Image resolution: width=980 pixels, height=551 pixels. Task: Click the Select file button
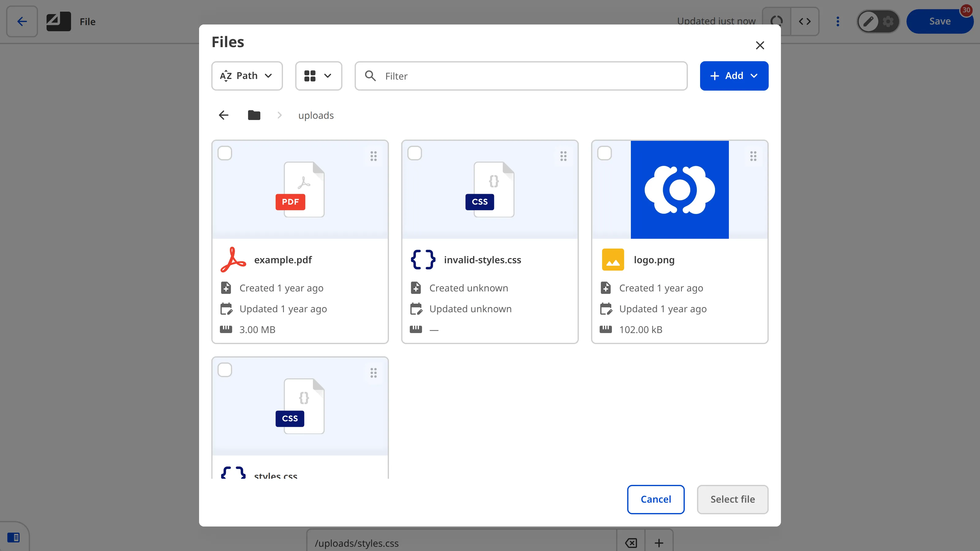pos(732,499)
